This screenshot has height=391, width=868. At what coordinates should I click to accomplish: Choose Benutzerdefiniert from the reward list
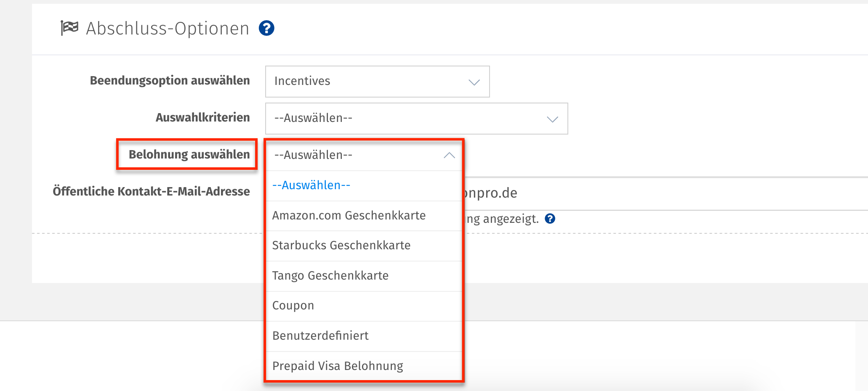[320, 336]
